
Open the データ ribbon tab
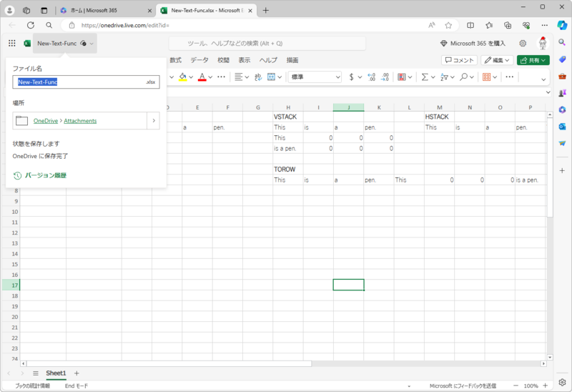(199, 60)
